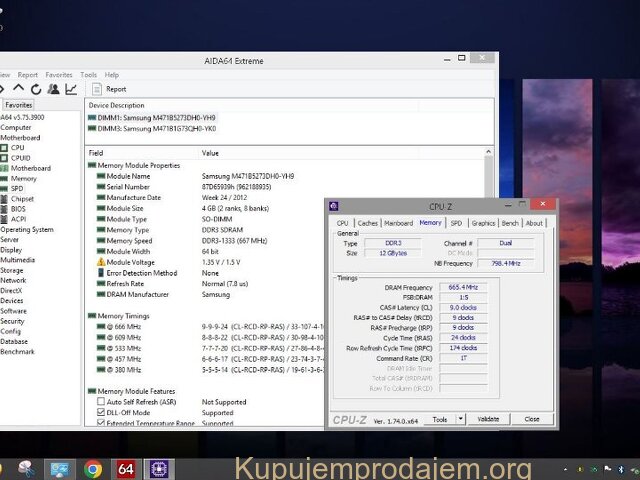The image size is (640, 480).
Task: Select Motherboard item in AIDA64 tree
Action: point(30,168)
